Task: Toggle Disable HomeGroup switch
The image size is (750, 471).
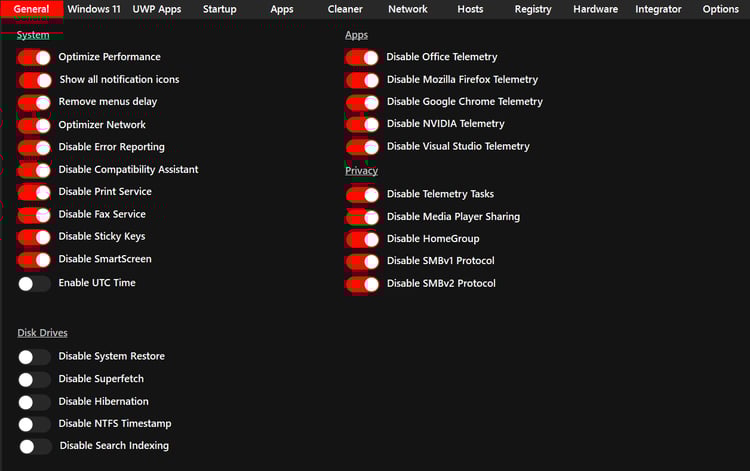Action: (362, 239)
